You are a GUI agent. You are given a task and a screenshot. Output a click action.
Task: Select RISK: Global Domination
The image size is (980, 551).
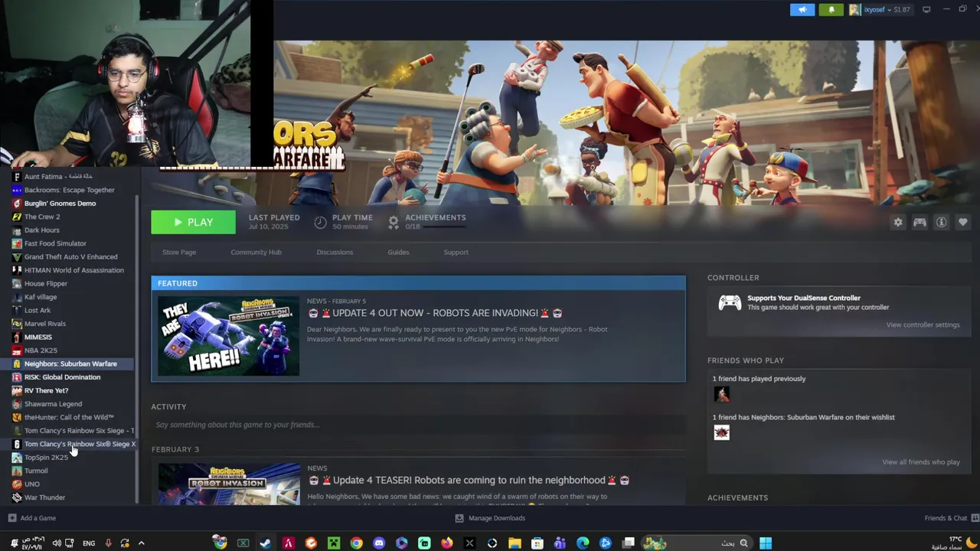(x=62, y=377)
